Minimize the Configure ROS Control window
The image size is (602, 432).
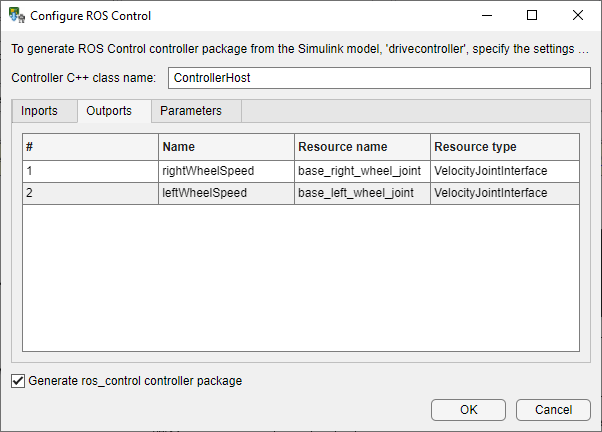click(x=485, y=16)
